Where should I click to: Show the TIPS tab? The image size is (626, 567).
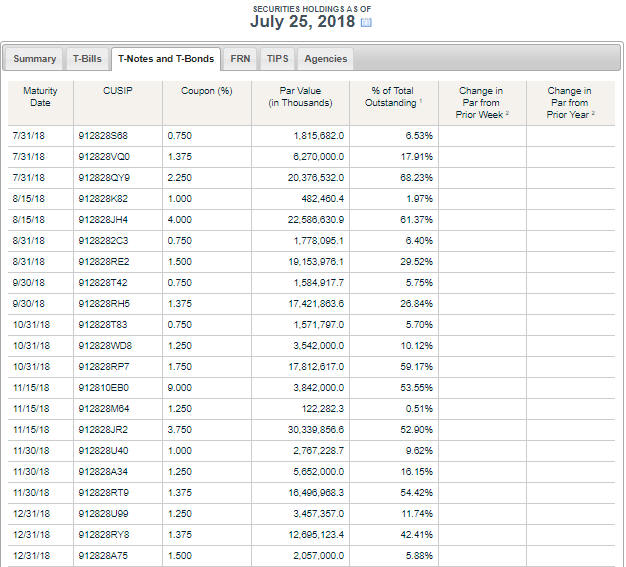(x=277, y=59)
